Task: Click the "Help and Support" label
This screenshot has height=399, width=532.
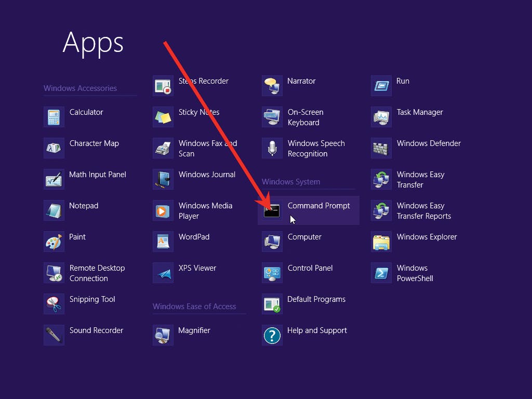Action: coord(317,331)
